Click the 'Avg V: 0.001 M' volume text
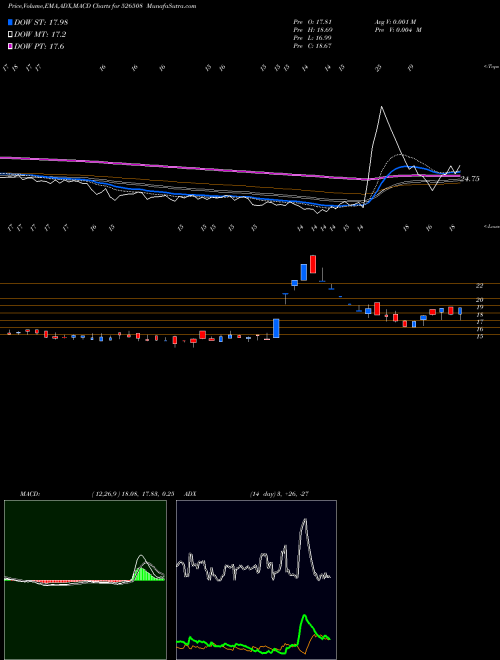The width and height of the screenshot is (500, 660). (395, 22)
